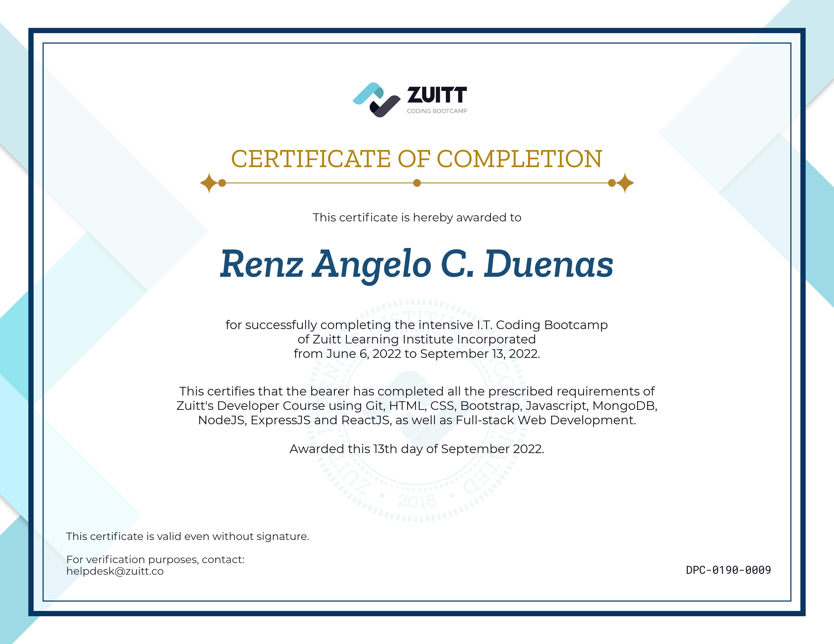The width and height of the screenshot is (834, 644).
Task: Click the 'Awarded this 13th day' line
Action: point(417,449)
